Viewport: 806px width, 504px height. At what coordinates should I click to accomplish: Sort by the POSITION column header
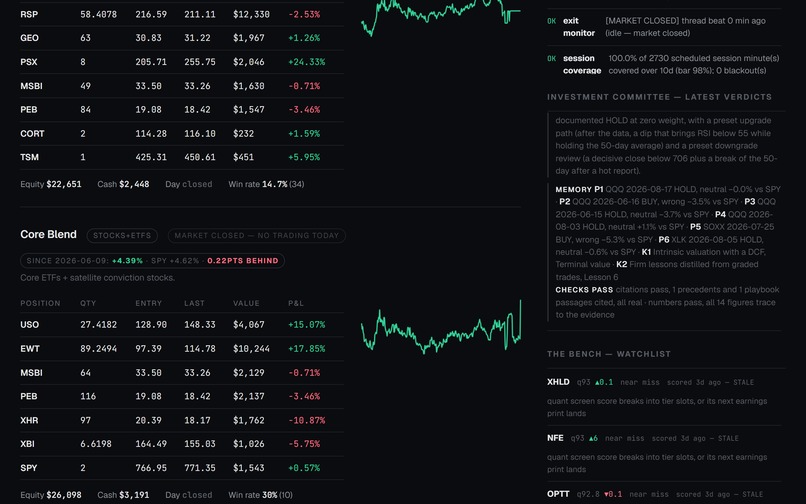click(40, 303)
